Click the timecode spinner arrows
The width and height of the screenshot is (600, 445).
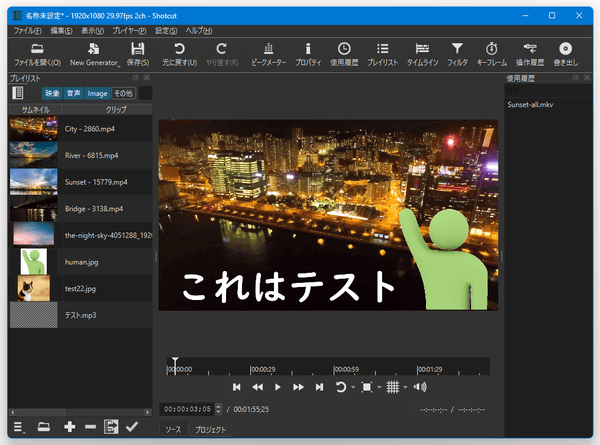pyautogui.click(x=218, y=409)
